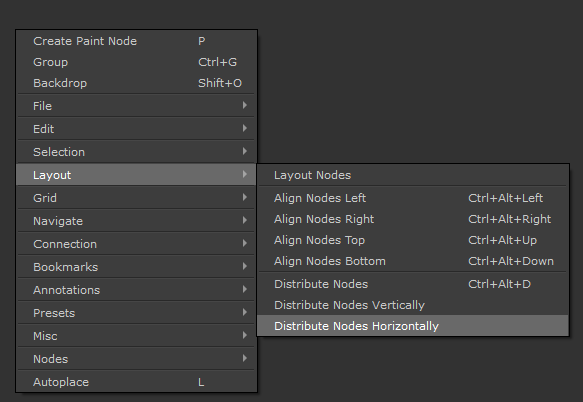The image size is (583, 402).
Task: Select Autoplace from the menu
Action: coord(136,382)
